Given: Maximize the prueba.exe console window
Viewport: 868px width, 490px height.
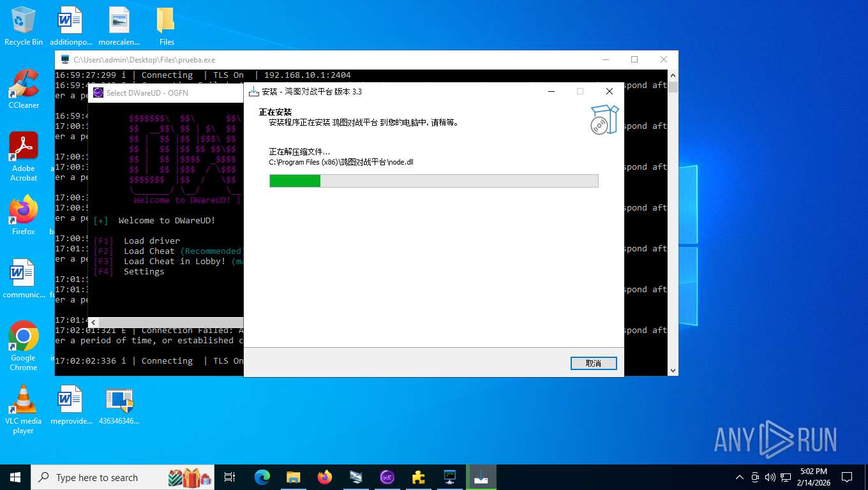Looking at the screenshot, I should coord(634,59).
